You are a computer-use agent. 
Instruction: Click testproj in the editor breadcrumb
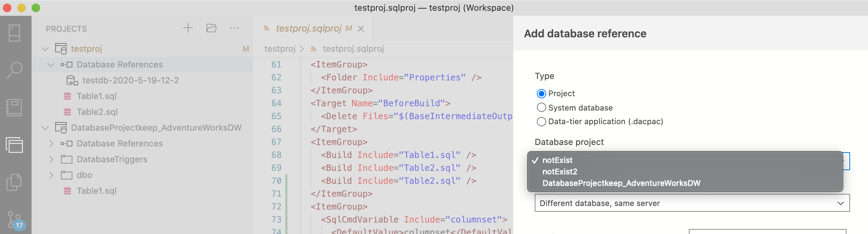pyautogui.click(x=280, y=49)
